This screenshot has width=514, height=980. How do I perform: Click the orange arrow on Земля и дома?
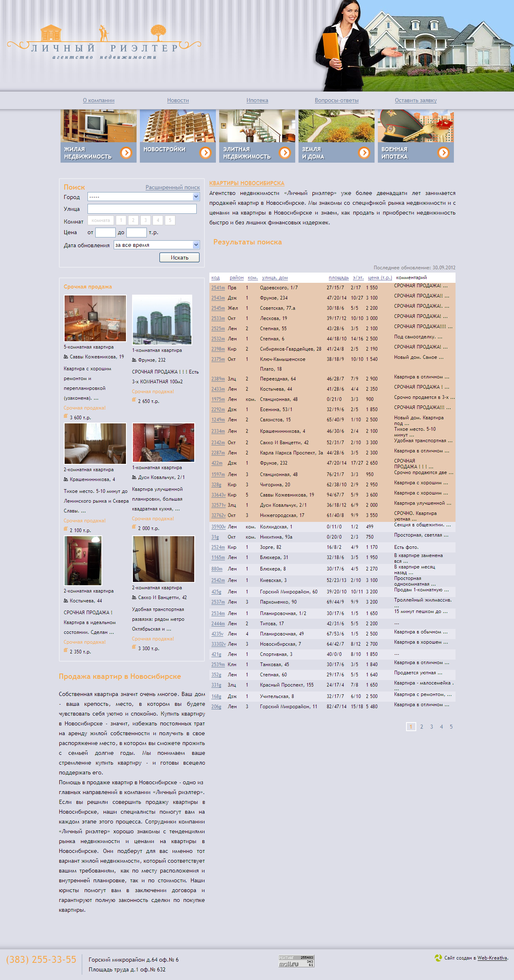(x=364, y=152)
